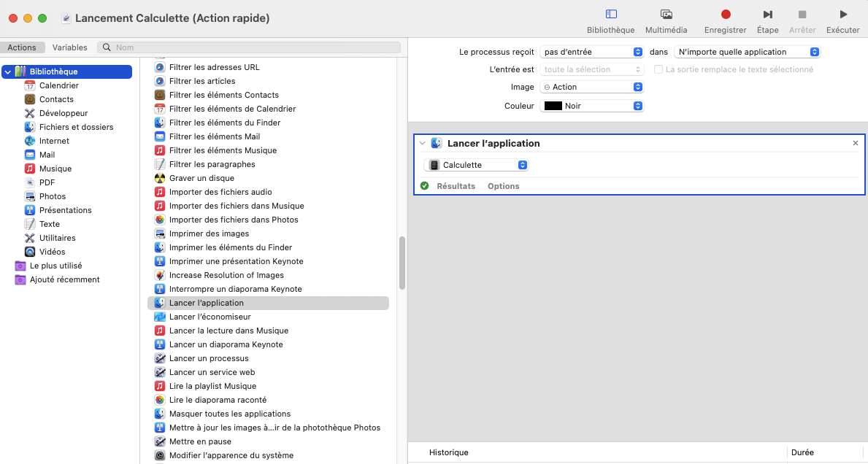Toggle 'La sortie remplace le texte sélectionné' checkbox
This screenshot has height=464, width=868.
point(658,69)
